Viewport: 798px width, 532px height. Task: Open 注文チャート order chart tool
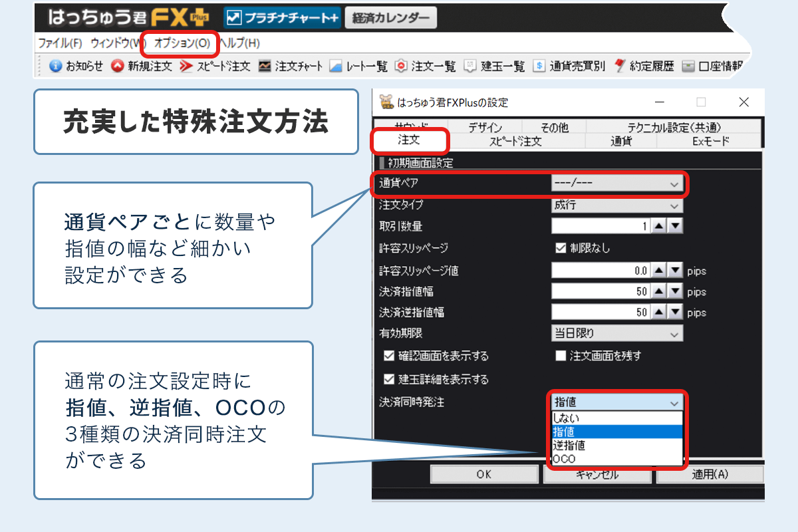tap(291, 66)
